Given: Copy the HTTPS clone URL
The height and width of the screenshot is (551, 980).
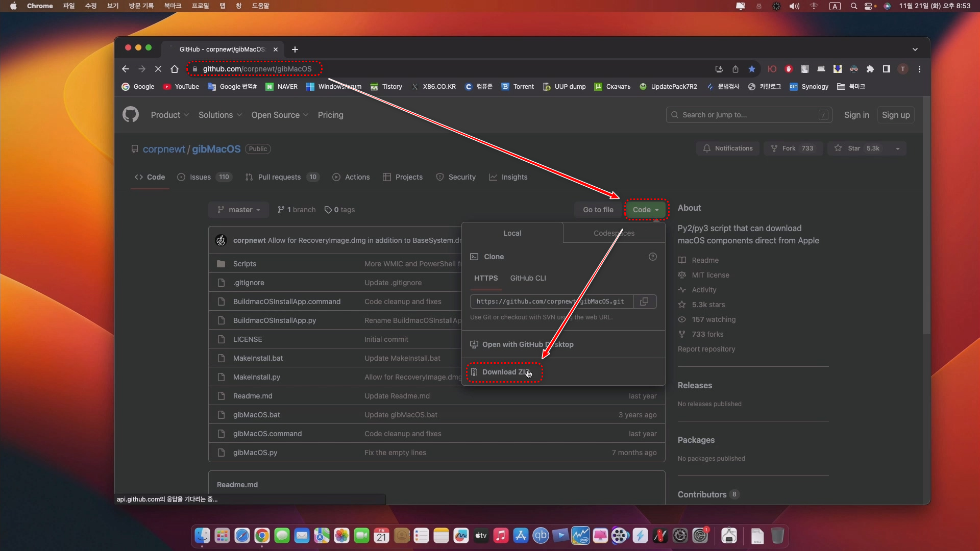Looking at the screenshot, I should pyautogui.click(x=645, y=302).
